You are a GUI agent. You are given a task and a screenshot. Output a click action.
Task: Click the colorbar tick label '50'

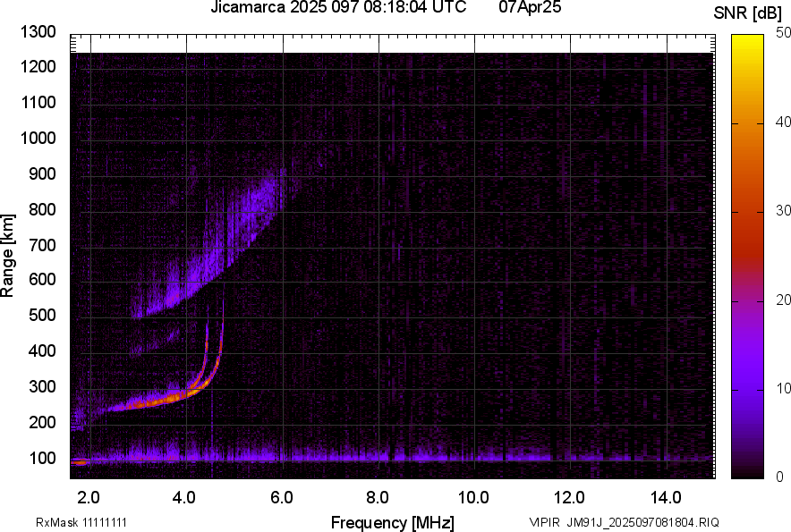[784, 33]
